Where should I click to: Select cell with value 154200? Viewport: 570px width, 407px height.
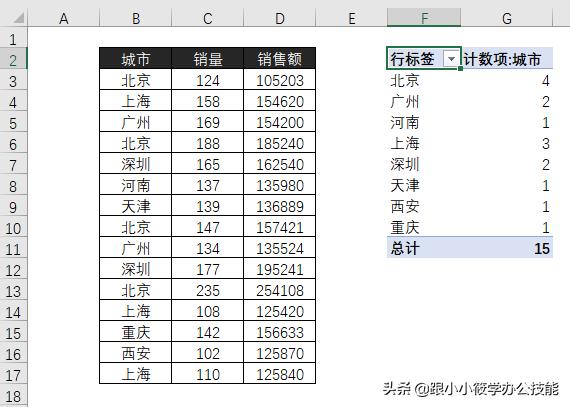click(x=280, y=122)
